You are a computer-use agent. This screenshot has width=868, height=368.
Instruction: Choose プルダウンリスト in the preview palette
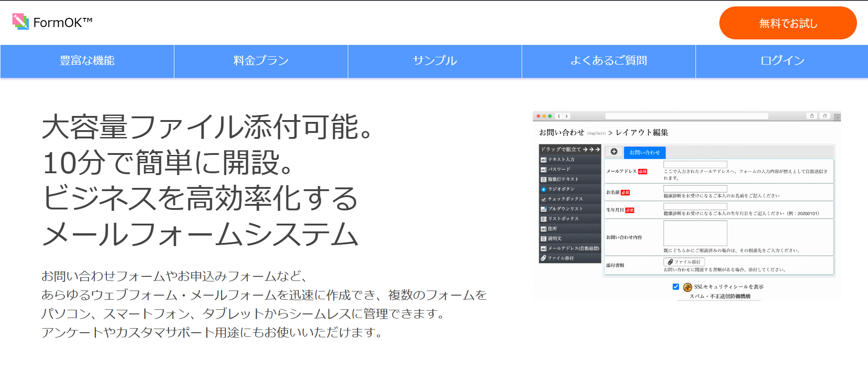[x=570, y=209]
